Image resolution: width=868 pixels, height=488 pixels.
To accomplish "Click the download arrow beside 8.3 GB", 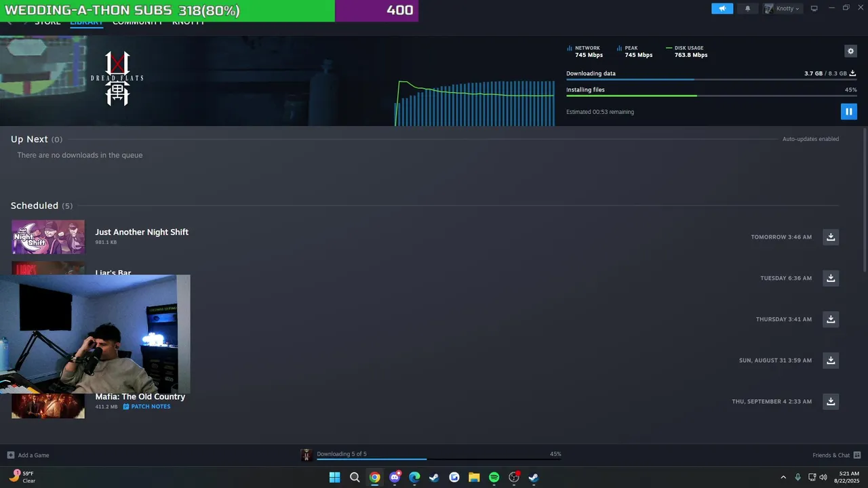I will tap(852, 73).
